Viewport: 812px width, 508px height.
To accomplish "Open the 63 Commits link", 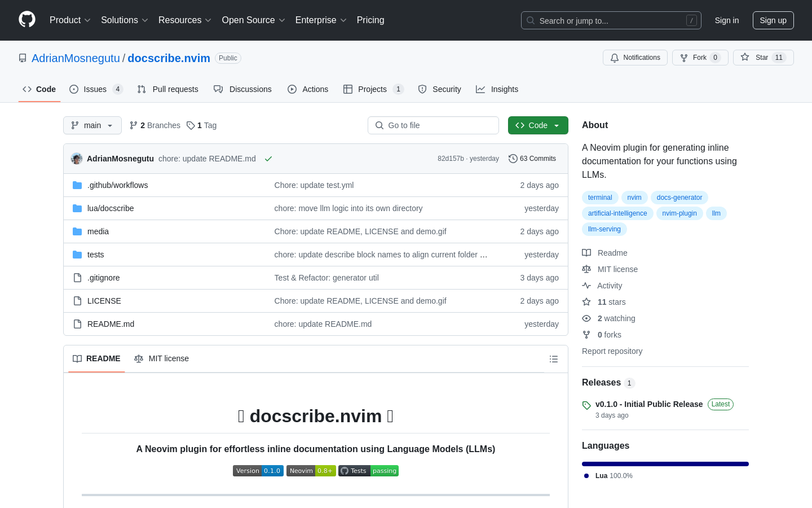I will click(x=532, y=159).
